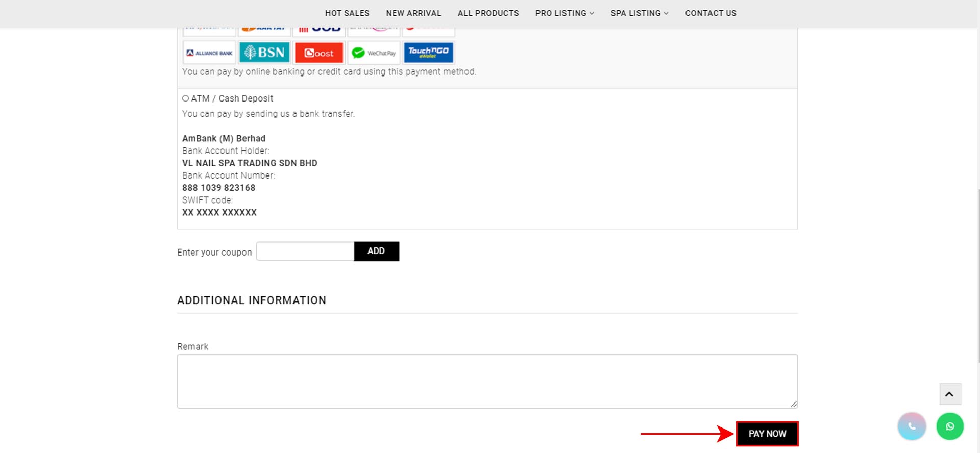Click inside the coupon code field
This screenshot has width=980, height=453.
tap(305, 251)
